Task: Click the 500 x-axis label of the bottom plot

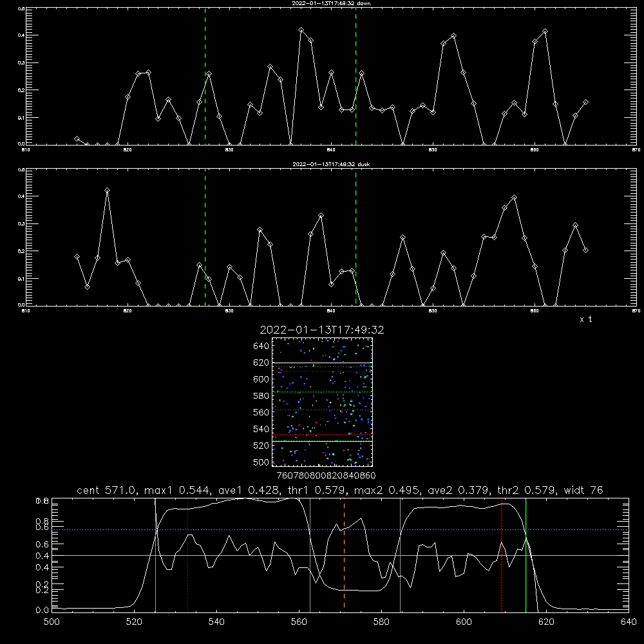Action: click(52, 622)
